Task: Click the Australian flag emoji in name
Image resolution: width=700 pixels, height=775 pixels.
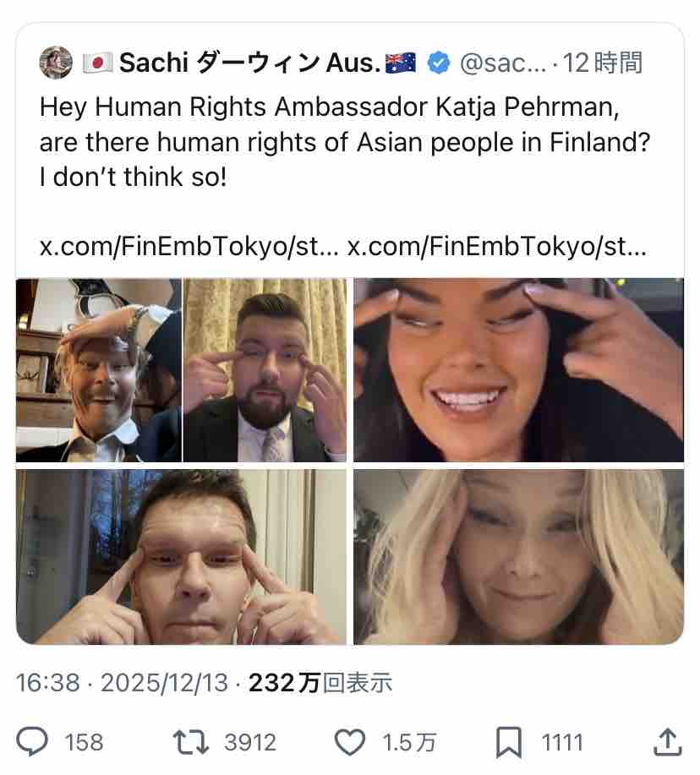Action: [401, 63]
